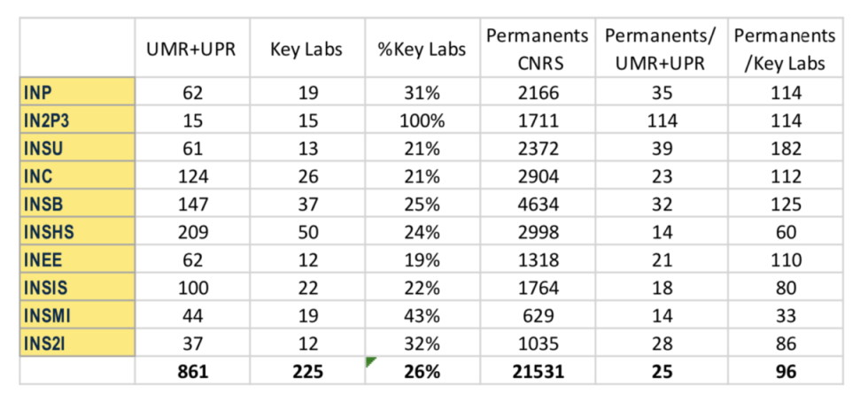The width and height of the screenshot is (868, 410).
Task: Click the 182 cell in INSU row
Action: click(785, 148)
